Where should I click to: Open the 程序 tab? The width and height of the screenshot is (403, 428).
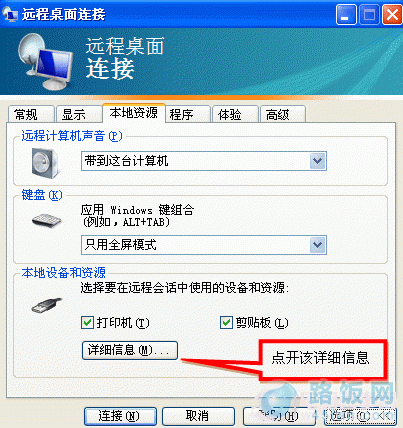pyautogui.click(x=188, y=114)
